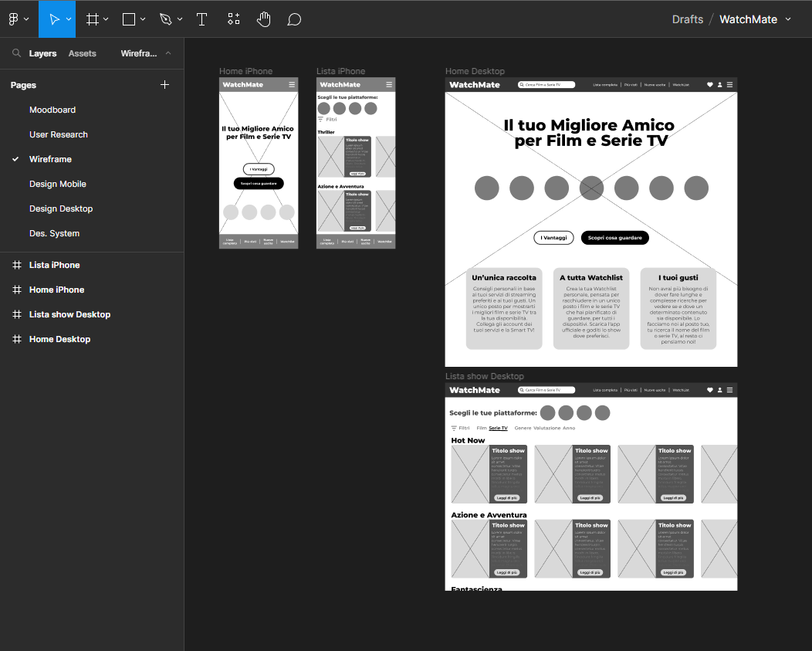Click search field in Home Desktop header
The height and width of the screenshot is (651, 812).
coord(546,84)
